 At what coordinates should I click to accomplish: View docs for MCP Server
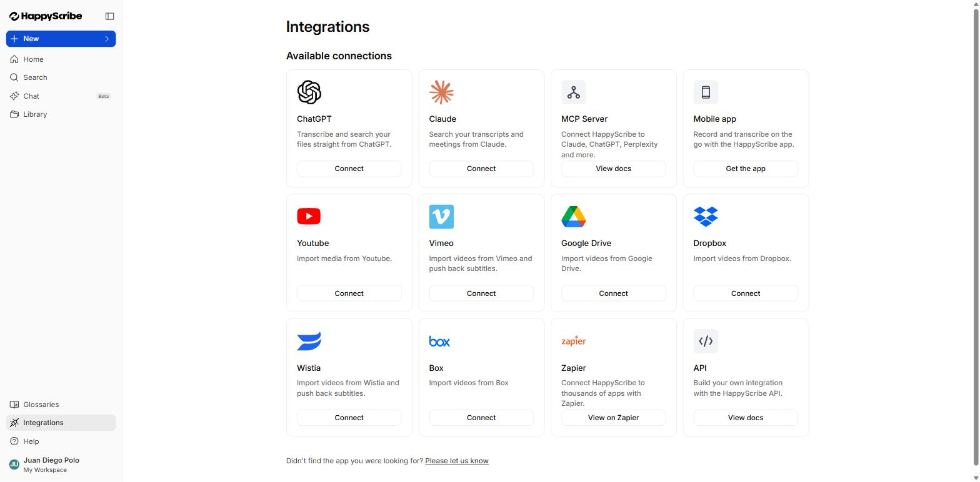tap(613, 169)
